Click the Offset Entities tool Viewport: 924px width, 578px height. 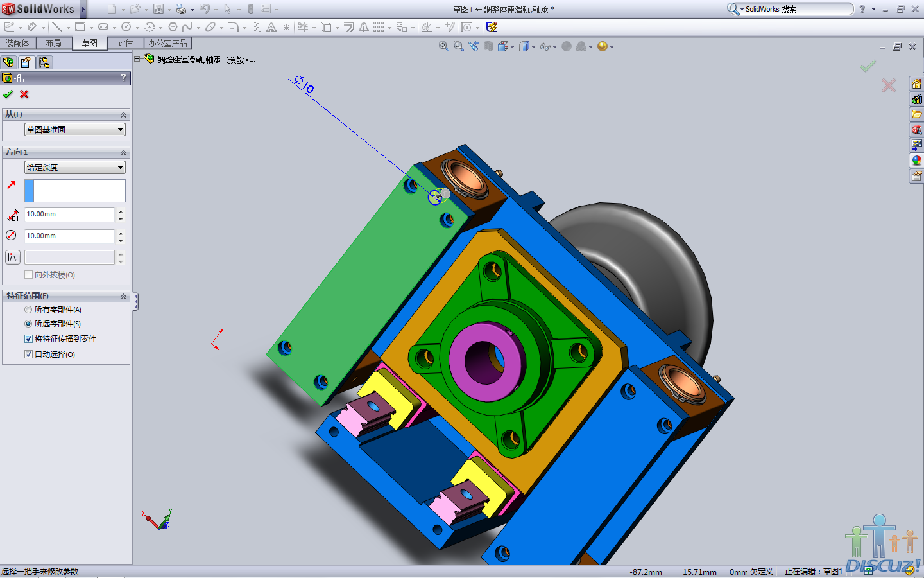[x=349, y=27]
